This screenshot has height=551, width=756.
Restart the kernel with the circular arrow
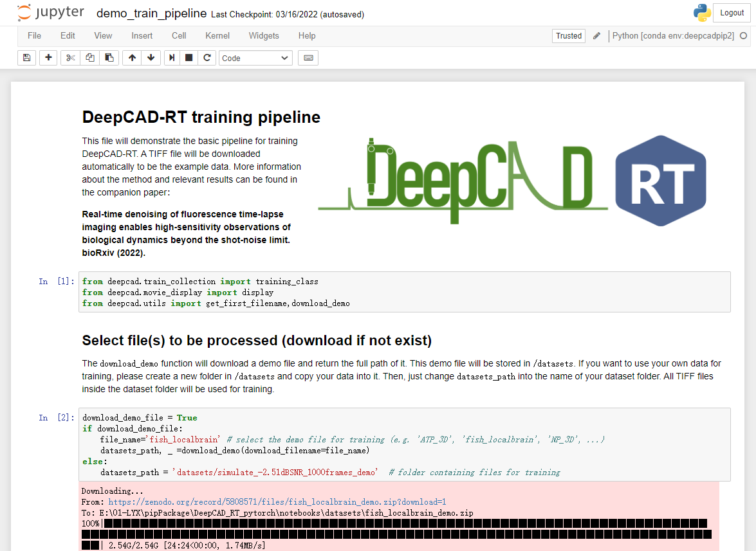click(207, 58)
